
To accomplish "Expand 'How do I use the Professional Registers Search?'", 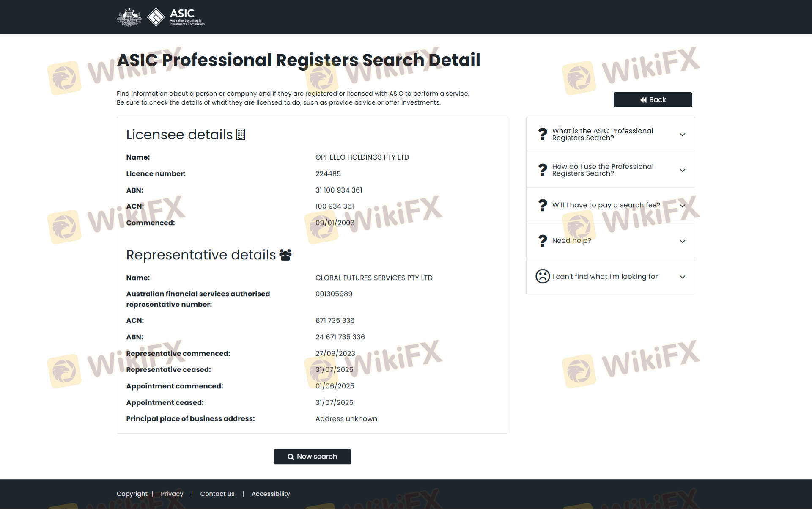I will (x=682, y=170).
